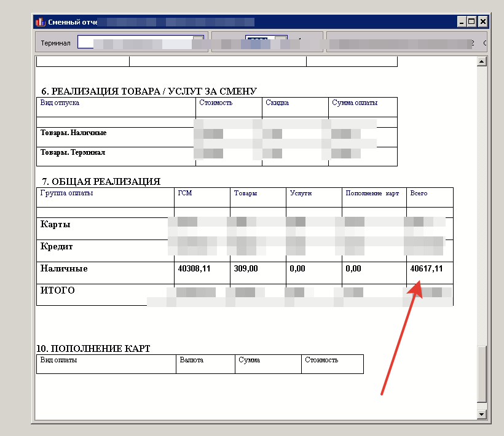504x436 pixels.
Task: Click the Товары cash value 309,00
Action: tap(246, 269)
